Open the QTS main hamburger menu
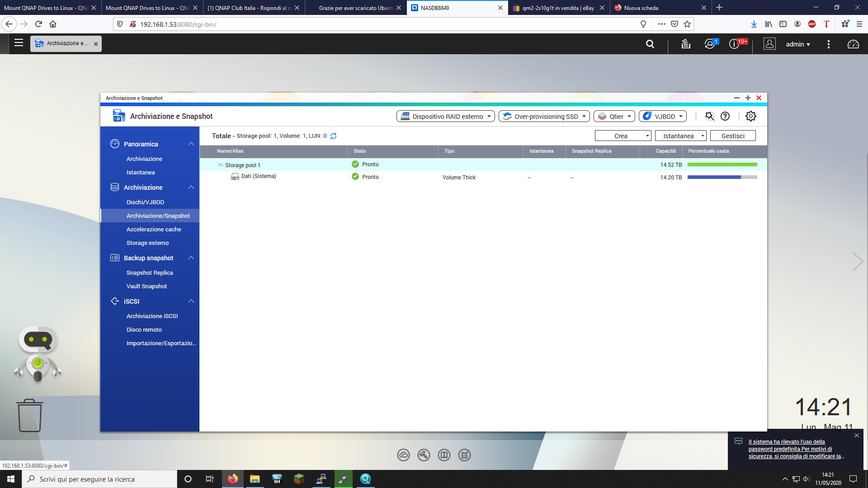Viewport: 868px width, 488px height. tap(19, 43)
